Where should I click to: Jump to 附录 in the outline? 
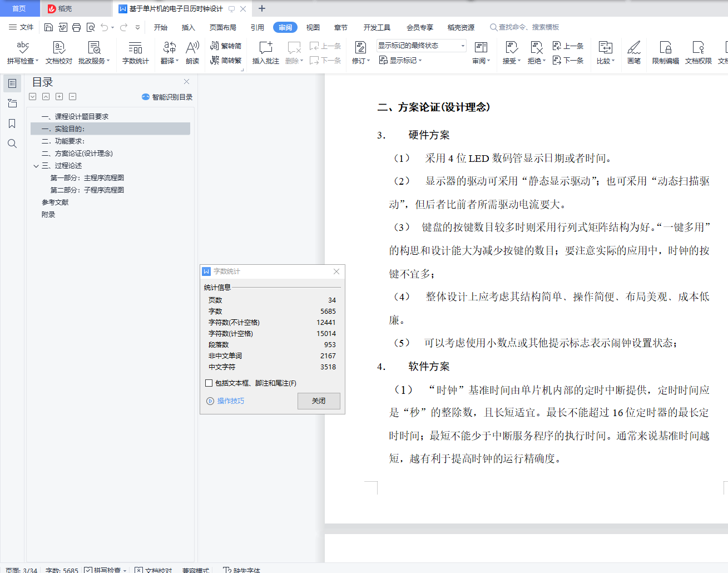[x=48, y=215]
